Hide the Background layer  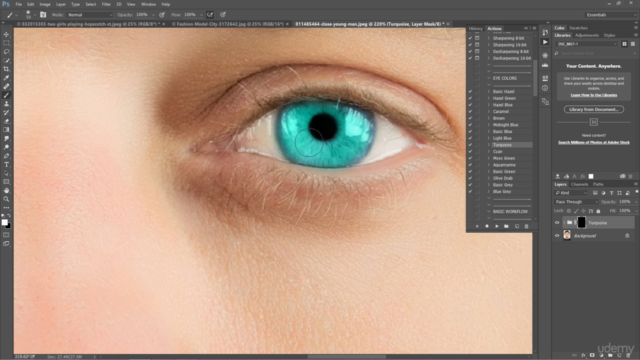(x=557, y=236)
